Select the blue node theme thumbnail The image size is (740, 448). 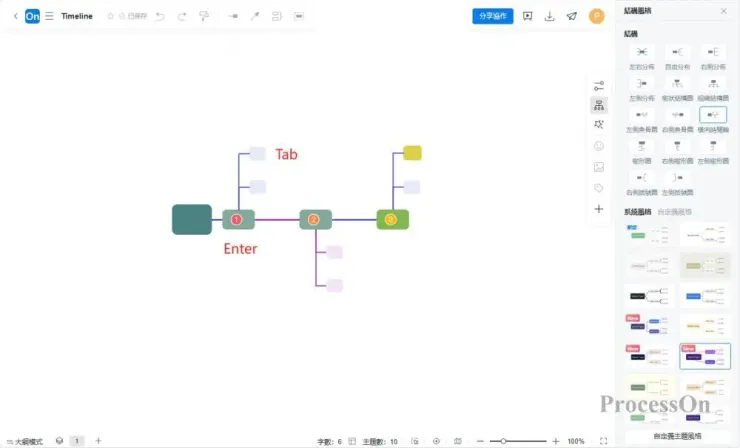(x=705, y=296)
